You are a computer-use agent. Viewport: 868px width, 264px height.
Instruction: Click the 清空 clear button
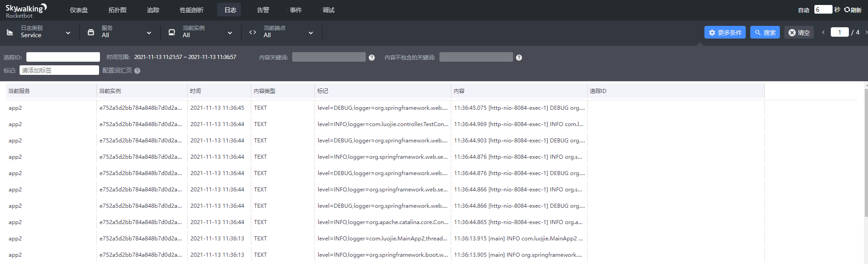click(799, 32)
